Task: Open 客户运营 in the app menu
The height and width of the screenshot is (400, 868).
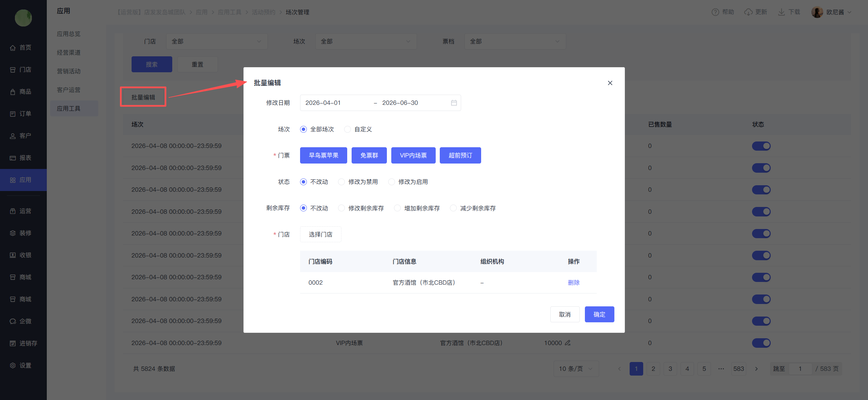Action: [68, 90]
